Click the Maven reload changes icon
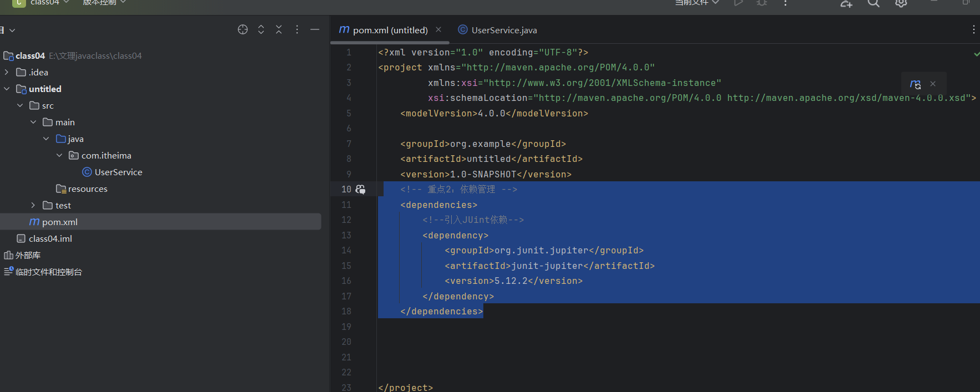Screen dimensions: 980x392 pos(916,84)
